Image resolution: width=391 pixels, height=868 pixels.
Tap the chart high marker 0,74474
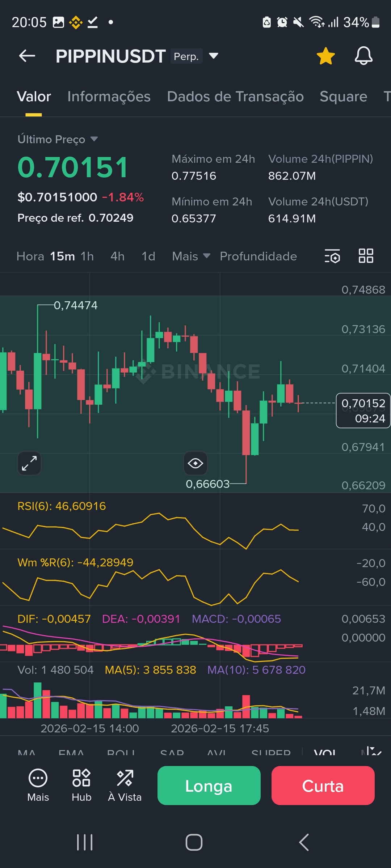pos(76,305)
